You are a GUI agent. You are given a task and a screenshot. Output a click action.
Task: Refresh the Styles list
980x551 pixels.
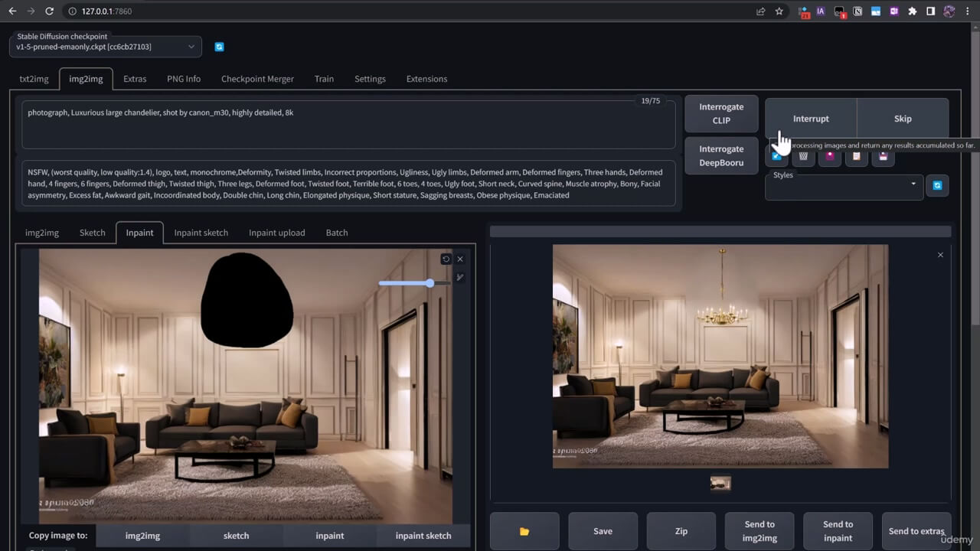pyautogui.click(x=937, y=185)
